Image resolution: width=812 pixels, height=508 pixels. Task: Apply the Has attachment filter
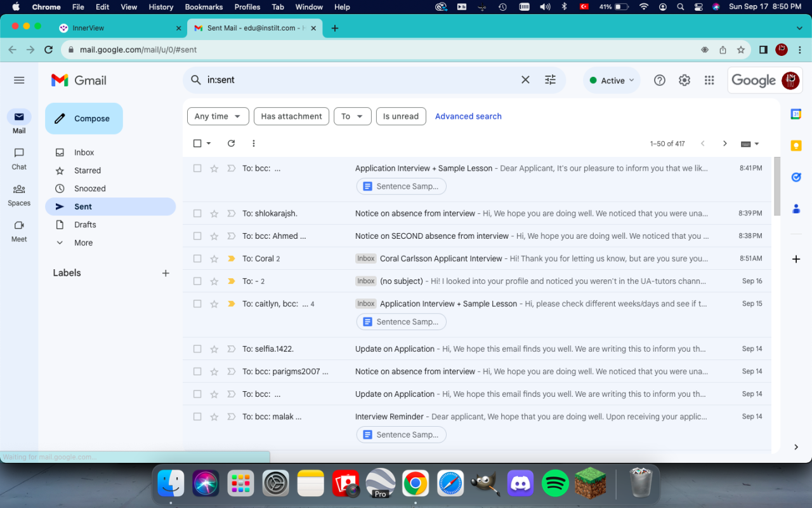291,116
